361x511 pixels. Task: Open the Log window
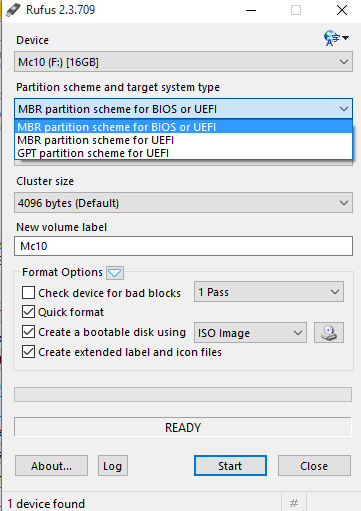(113, 466)
